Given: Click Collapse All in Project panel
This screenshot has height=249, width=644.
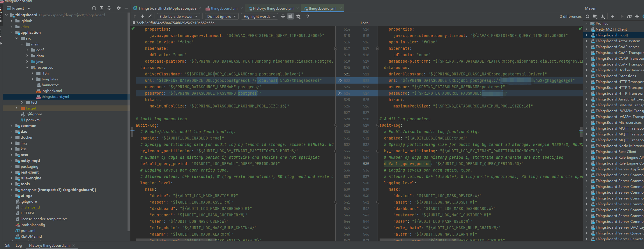Looking at the screenshot, I should (109, 8).
